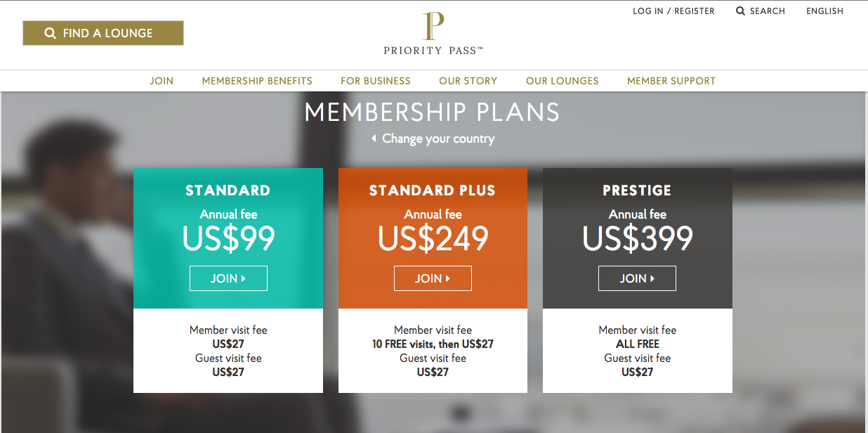
Task: Click the Priority Pass logo
Action: [432, 32]
